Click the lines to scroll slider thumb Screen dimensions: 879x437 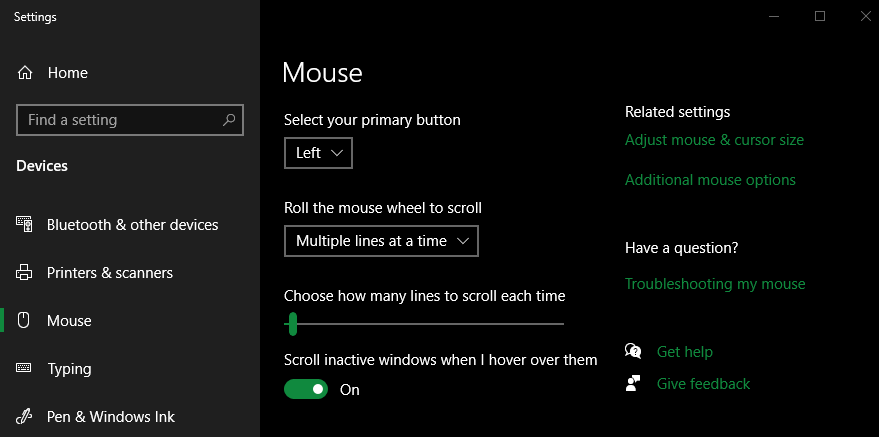pyautogui.click(x=292, y=324)
